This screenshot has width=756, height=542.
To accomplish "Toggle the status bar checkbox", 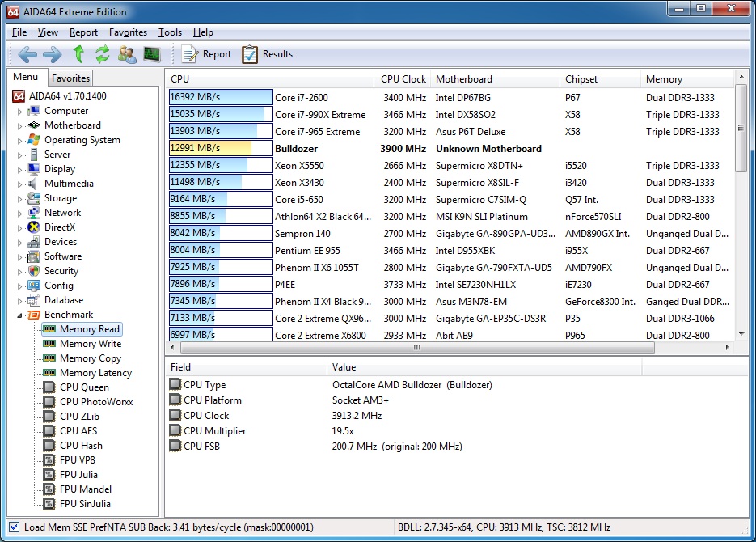I will click(15, 527).
